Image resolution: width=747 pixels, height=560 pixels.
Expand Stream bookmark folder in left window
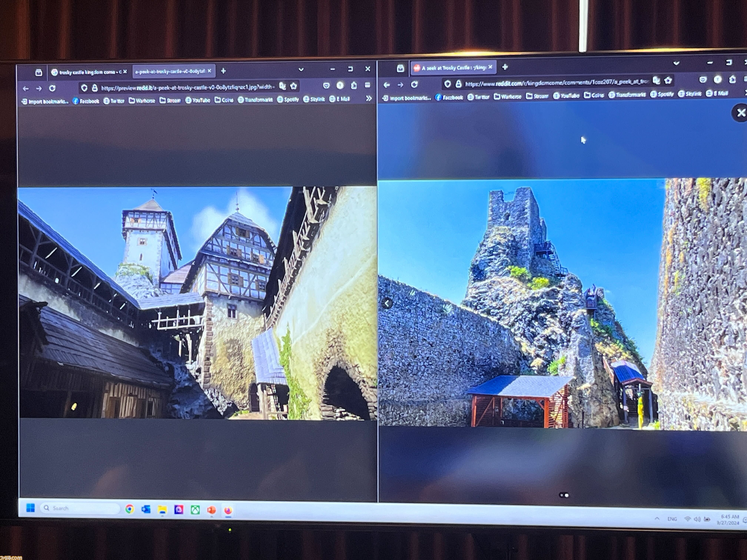170,100
